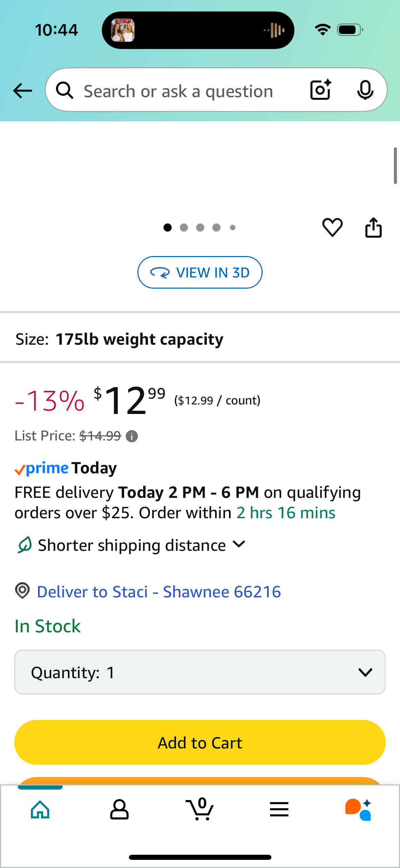The width and height of the screenshot is (400, 868).
Task: Tap the microphone voice search icon
Action: [x=365, y=90]
